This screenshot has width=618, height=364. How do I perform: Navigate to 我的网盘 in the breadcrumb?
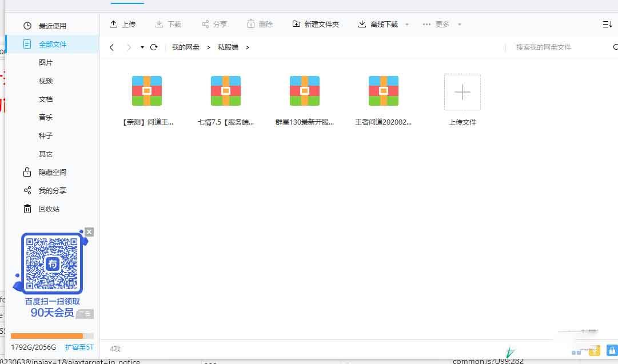186,47
